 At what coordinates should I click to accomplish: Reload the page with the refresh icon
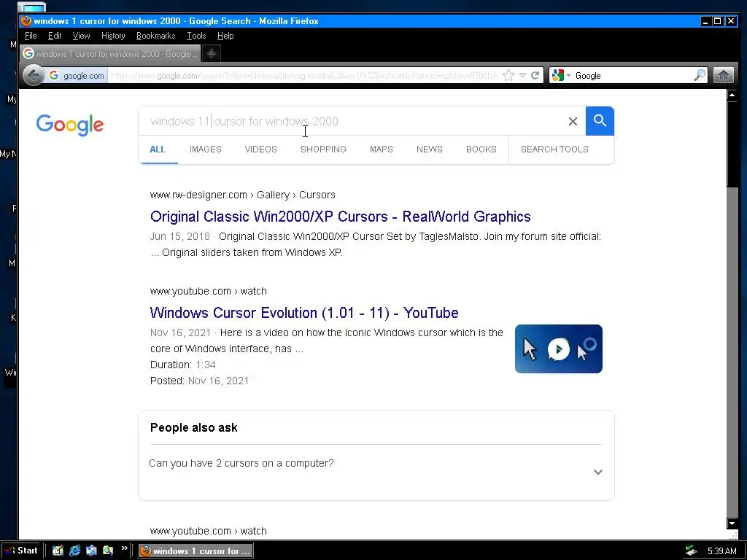tap(535, 75)
